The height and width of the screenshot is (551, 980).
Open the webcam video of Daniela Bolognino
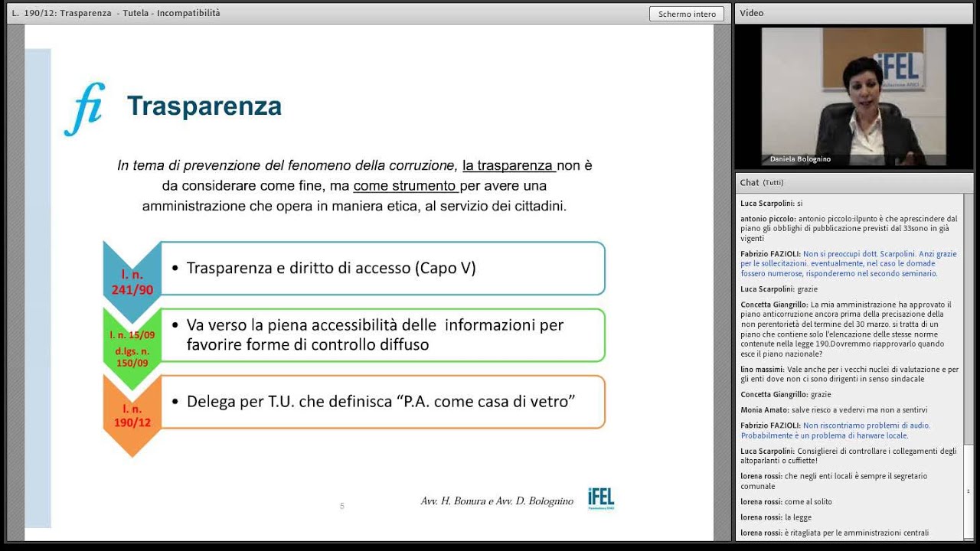coord(854,96)
